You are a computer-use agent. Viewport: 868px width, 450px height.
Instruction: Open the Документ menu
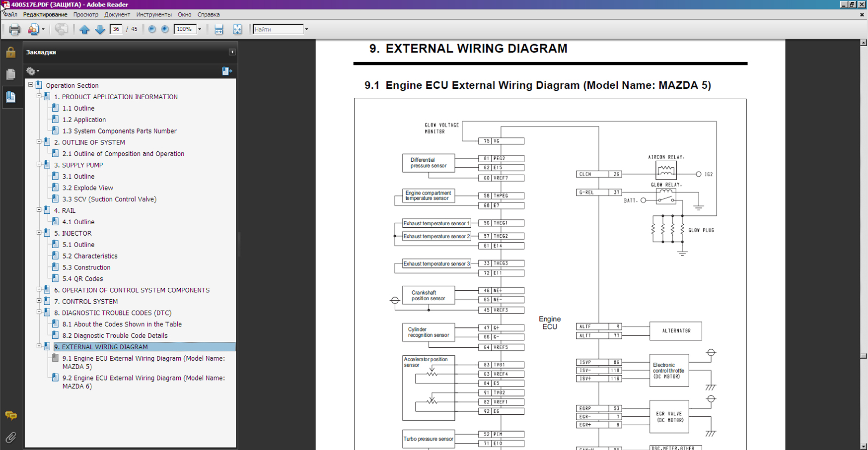[117, 14]
